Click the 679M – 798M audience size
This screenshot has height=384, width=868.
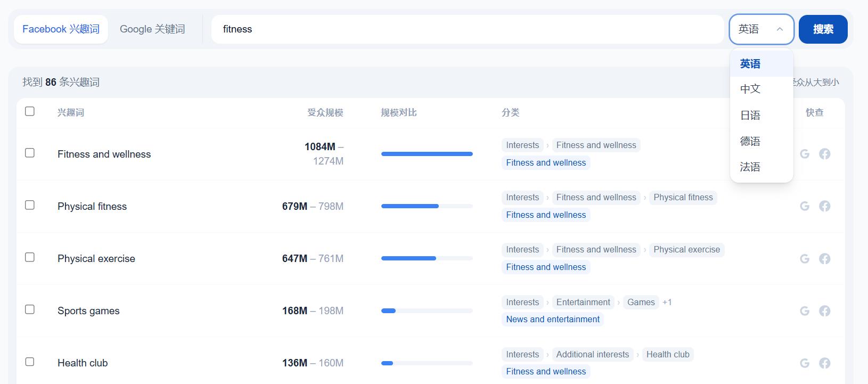tap(313, 206)
